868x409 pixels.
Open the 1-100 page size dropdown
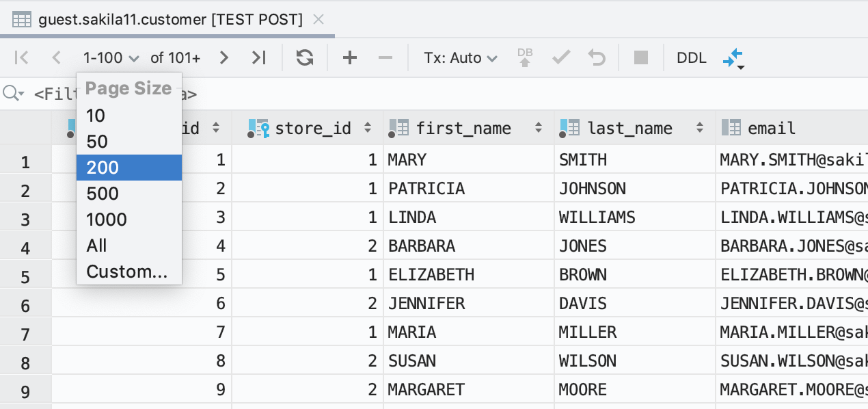coord(111,58)
